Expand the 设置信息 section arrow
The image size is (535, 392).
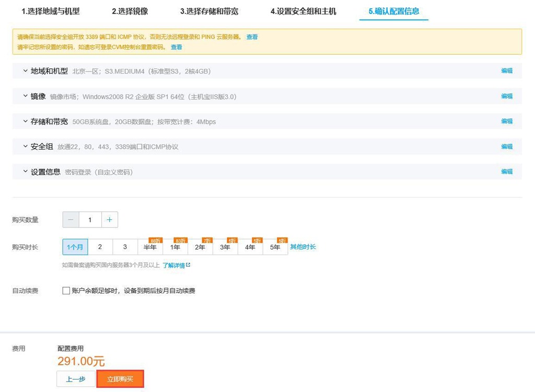pos(25,171)
